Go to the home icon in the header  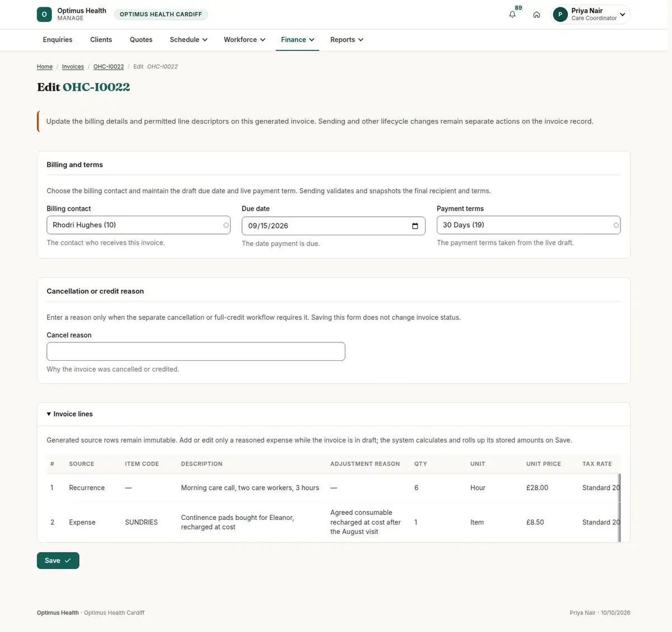coord(536,15)
